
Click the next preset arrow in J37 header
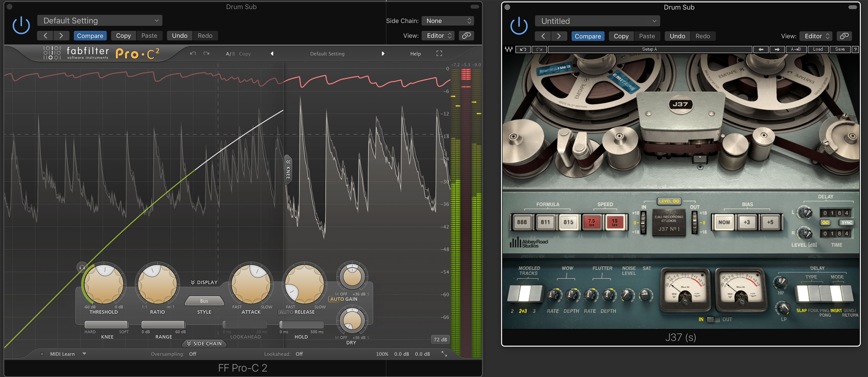[559, 36]
